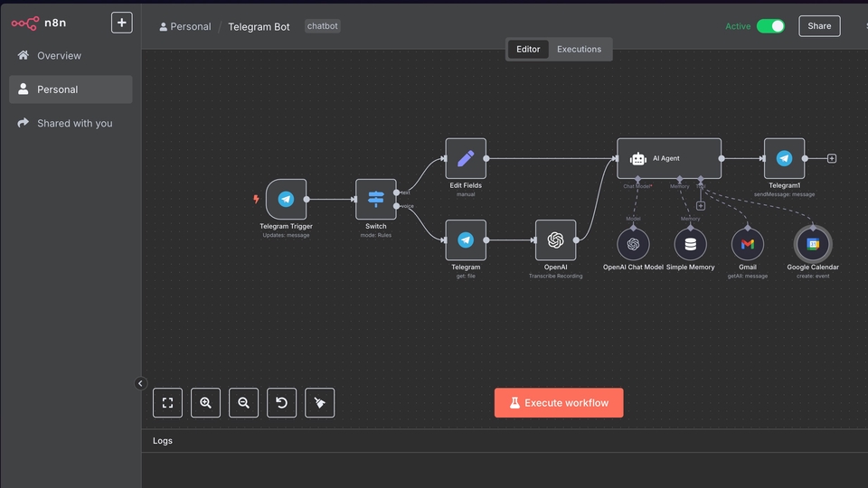Click the OpenAI Transcribe Recording node

pos(555,239)
